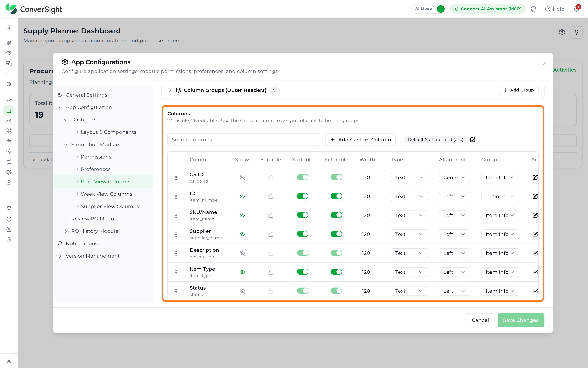Screen dimensions: 588x368
Task: Toggle Filterable for Supplier column
Action: click(x=336, y=234)
